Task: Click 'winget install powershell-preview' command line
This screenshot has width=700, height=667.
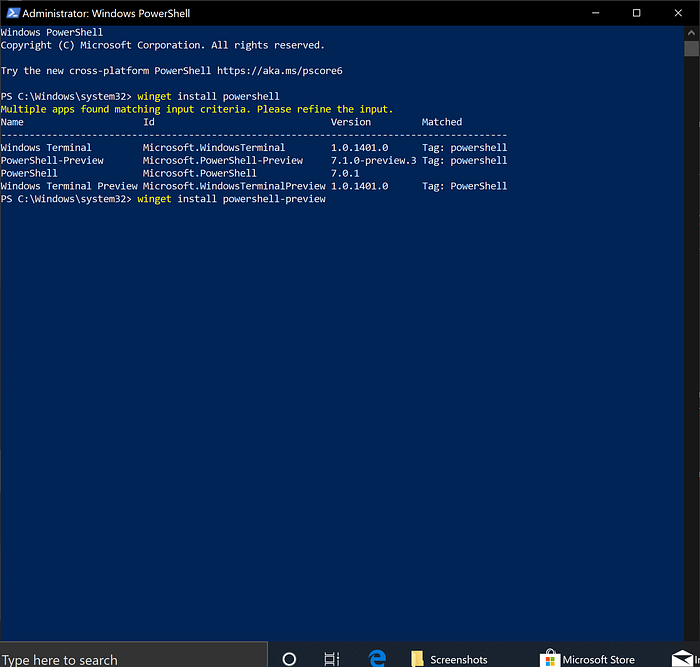Action: 231,199
